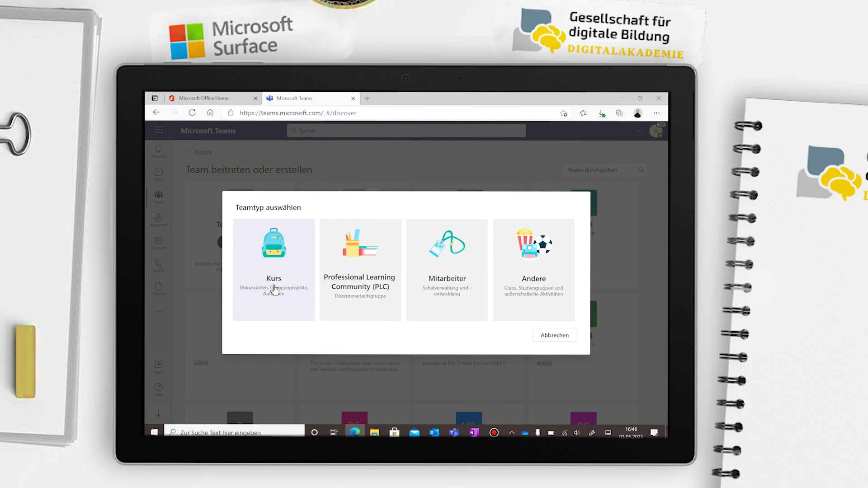Go back in the browser
This screenshot has width=868, height=488.
pyautogui.click(x=156, y=113)
